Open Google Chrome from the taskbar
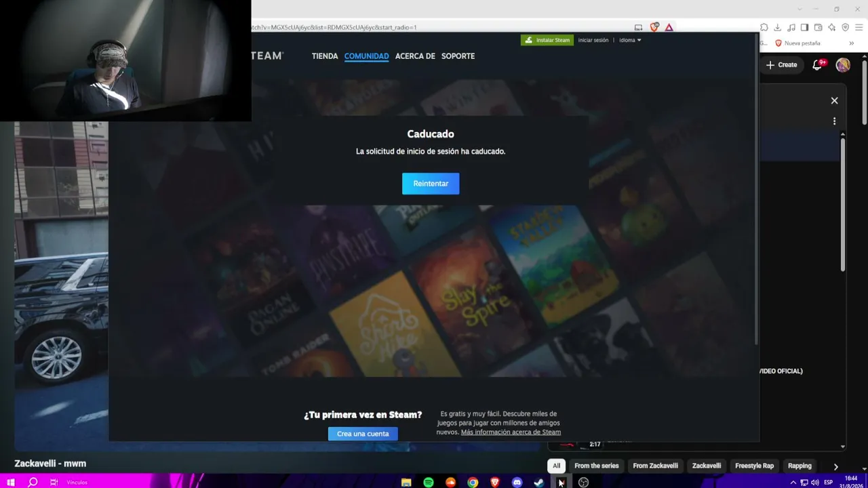 pos(473,482)
